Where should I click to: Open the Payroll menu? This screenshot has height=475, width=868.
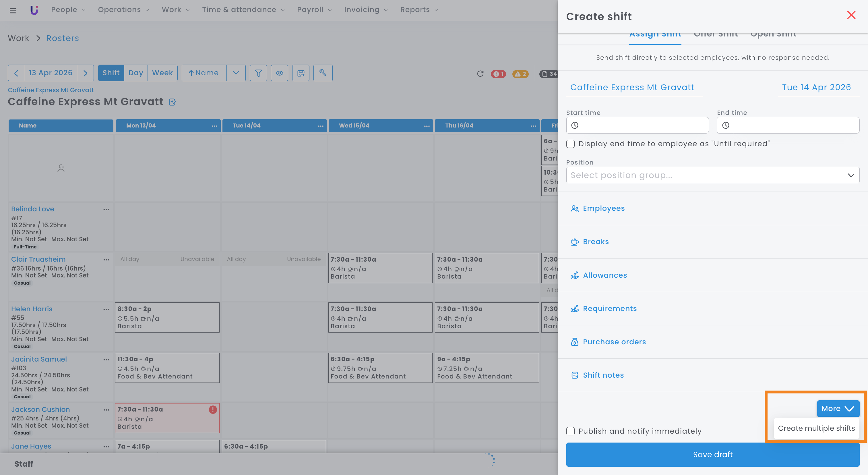point(314,10)
